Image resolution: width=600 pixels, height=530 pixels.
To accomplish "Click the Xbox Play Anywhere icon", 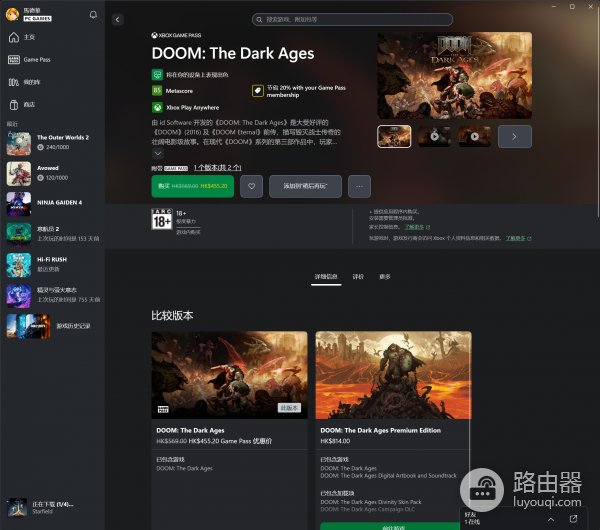I will click(157, 108).
